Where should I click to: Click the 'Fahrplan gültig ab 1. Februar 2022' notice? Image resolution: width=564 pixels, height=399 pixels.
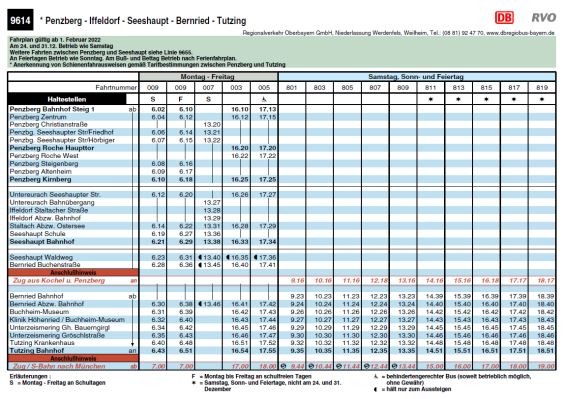pyautogui.click(x=55, y=40)
